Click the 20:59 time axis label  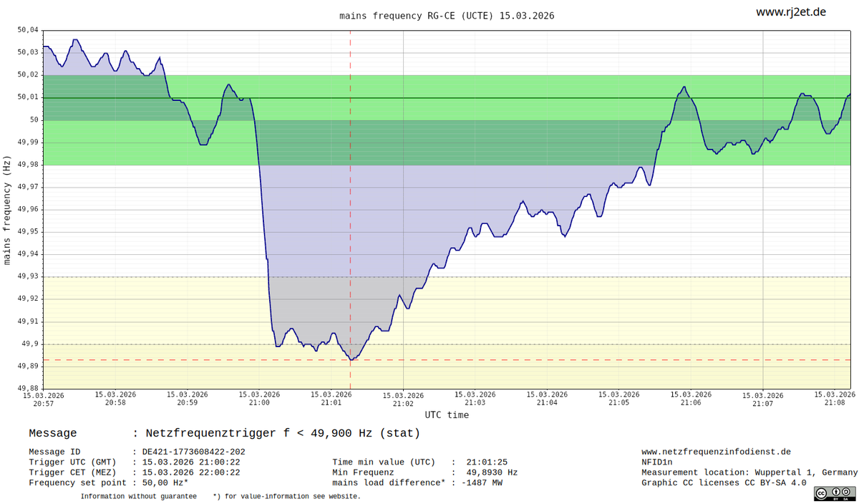tap(188, 398)
